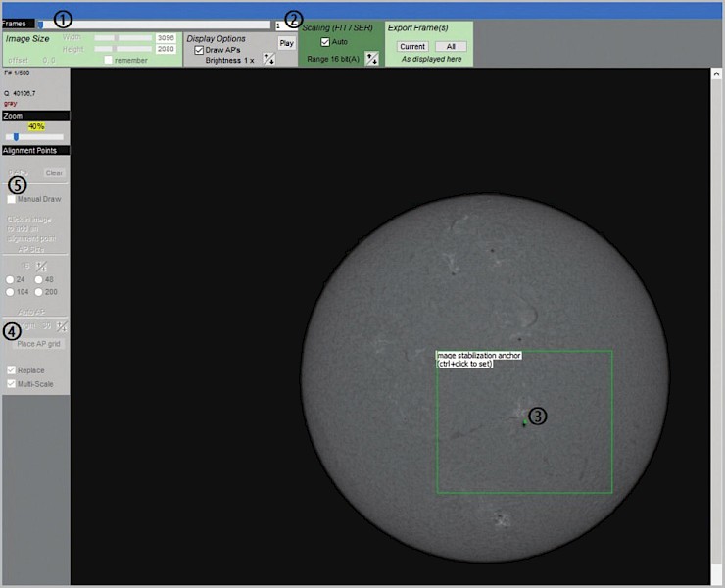The image size is (725, 588).
Task: Disable Auto scaling checkbox
Action: (326, 42)
